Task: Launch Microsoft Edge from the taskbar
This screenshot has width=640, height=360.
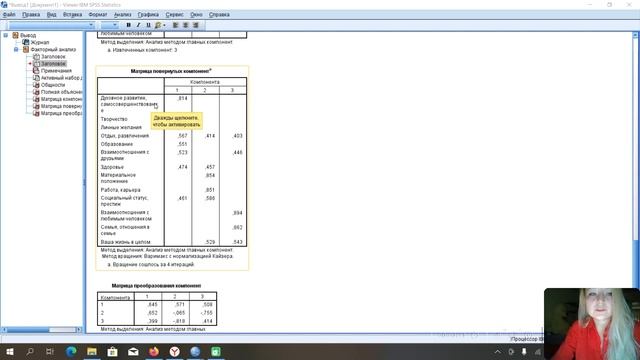Action: [x=71, y=351]
